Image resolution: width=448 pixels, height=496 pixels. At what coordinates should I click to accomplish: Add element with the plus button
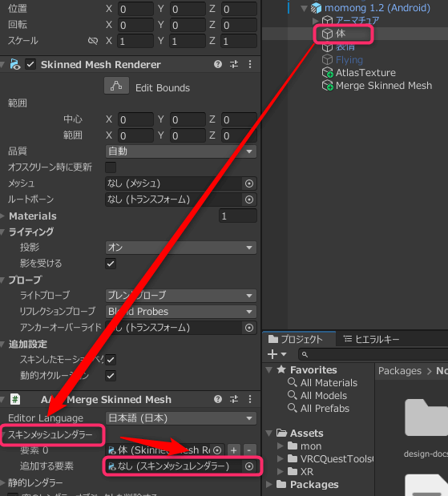click(x=233, y=450)
